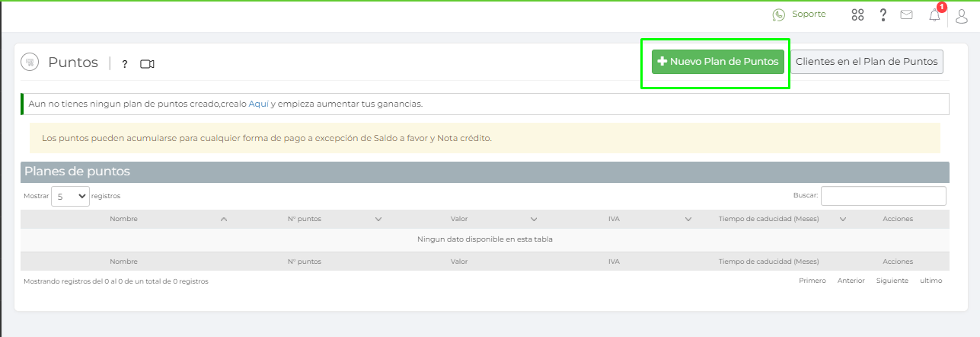Screen dimensions: 980x337
Task: Click the Aquí link
Action: click(x=259, y=104)
